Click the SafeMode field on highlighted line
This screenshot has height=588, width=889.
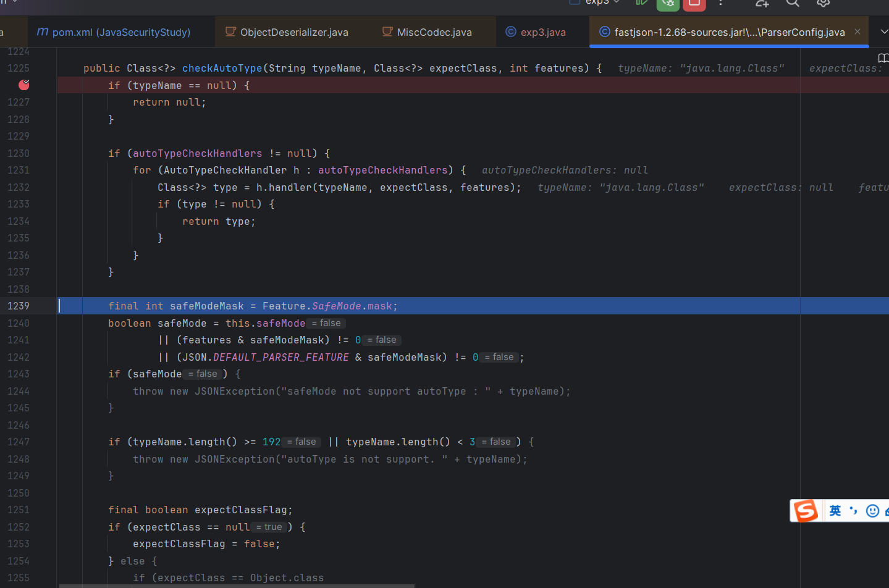pos(337,306)
